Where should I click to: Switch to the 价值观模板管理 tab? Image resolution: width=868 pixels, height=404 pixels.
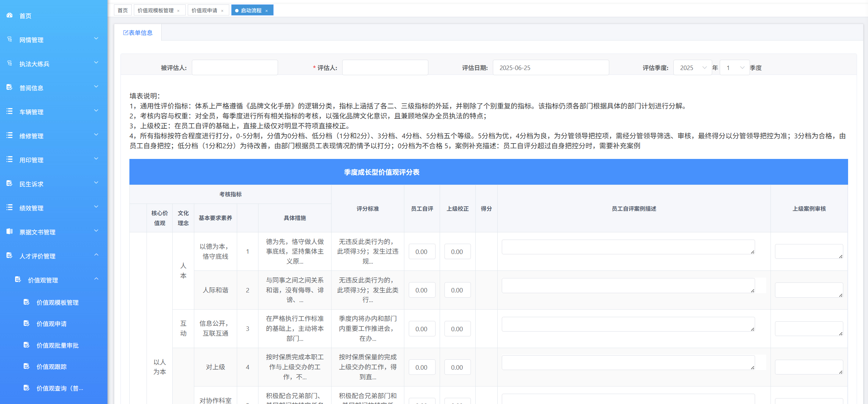coord(155,10)
